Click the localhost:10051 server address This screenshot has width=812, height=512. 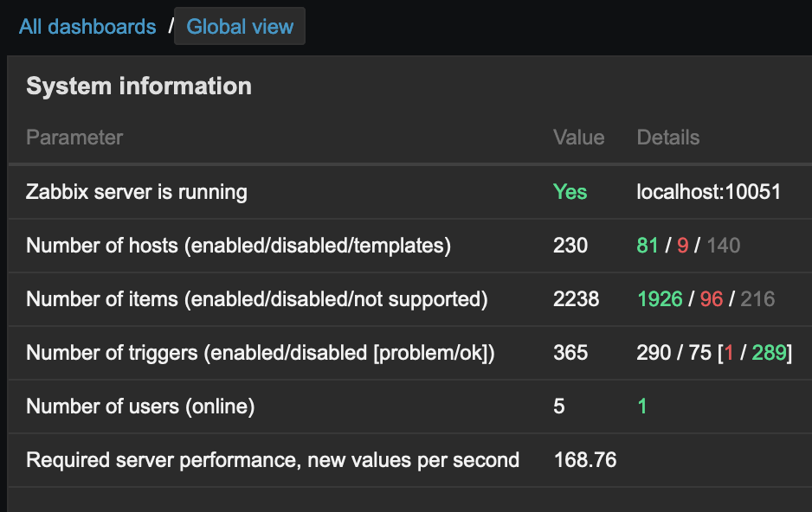click(708, 192)
